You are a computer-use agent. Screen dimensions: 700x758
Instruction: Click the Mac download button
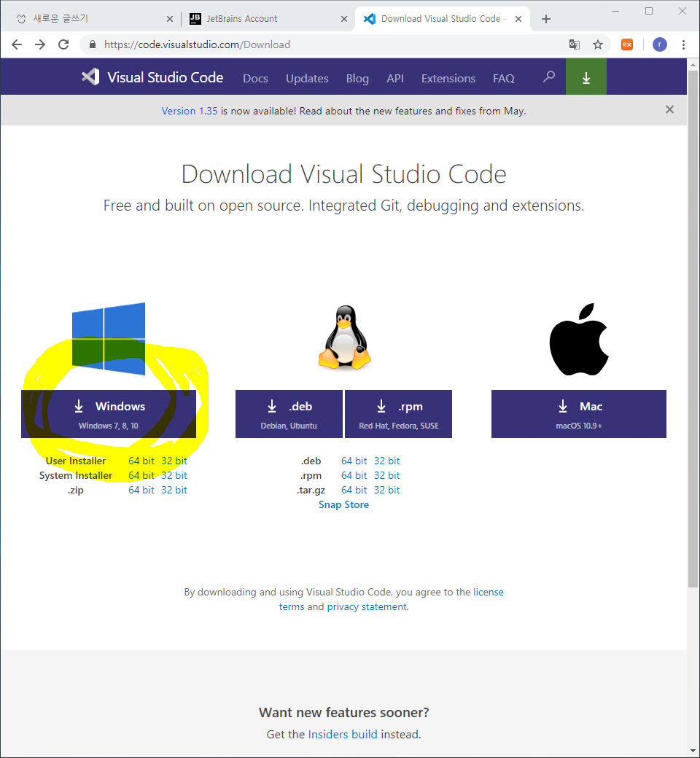[578, 414]
